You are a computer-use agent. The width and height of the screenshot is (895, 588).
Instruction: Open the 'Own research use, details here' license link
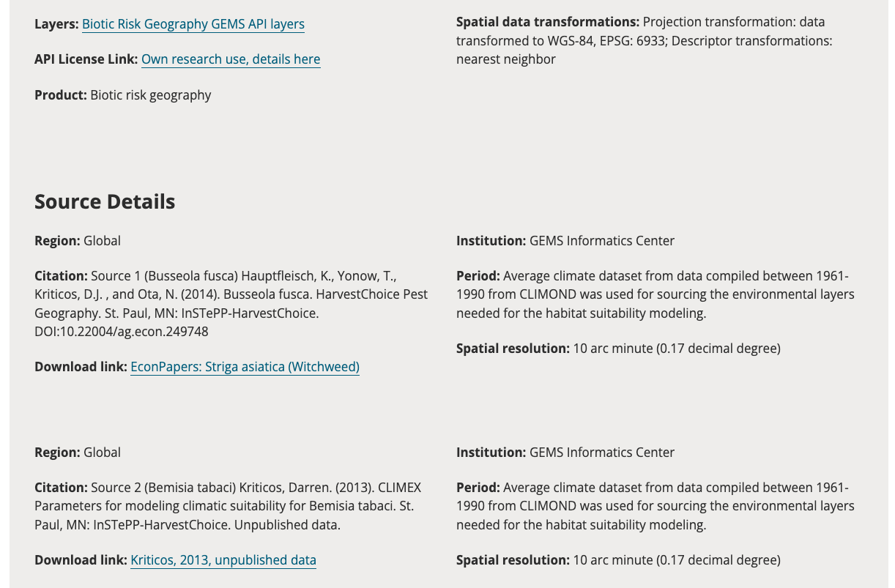coord(230,59)
